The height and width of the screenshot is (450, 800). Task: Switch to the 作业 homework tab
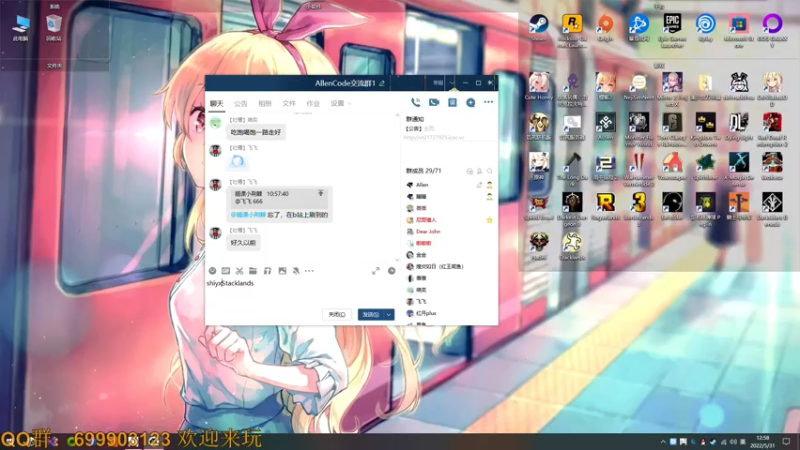point(313,103)
